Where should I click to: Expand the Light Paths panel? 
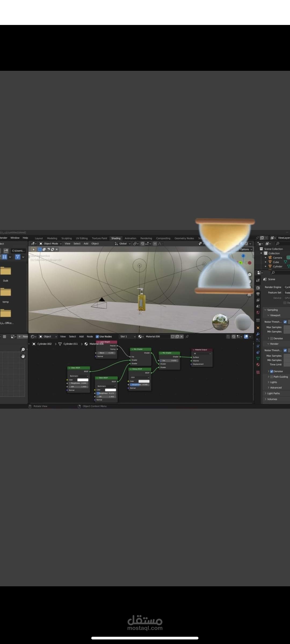coord(272,393)
